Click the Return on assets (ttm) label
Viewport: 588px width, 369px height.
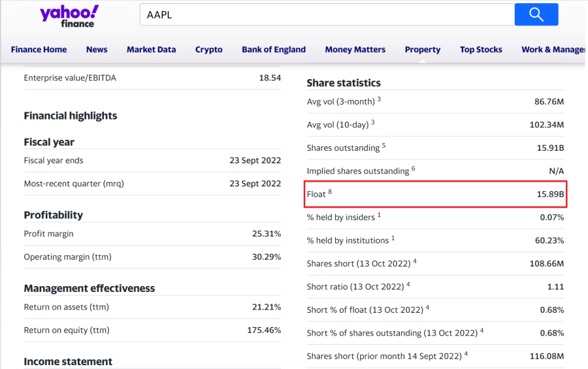pyautogui.click(x=67, y=307)
